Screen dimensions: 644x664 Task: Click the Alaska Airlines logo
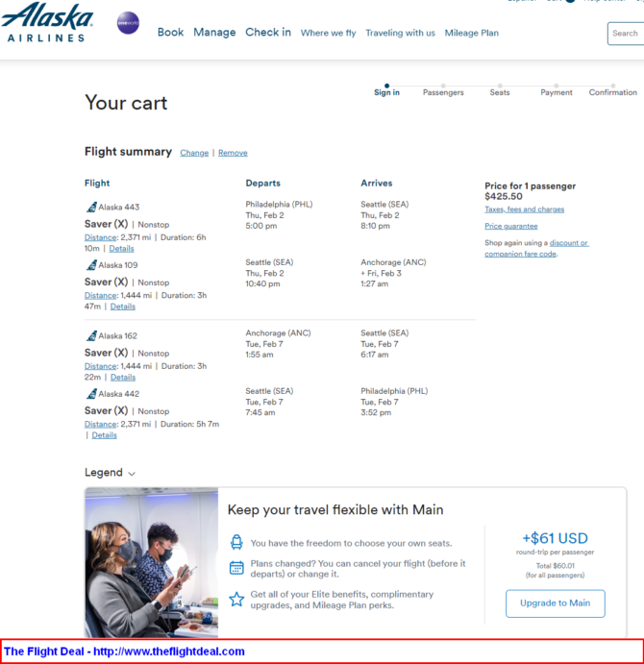pyautogui.click(x=46, y=22)
